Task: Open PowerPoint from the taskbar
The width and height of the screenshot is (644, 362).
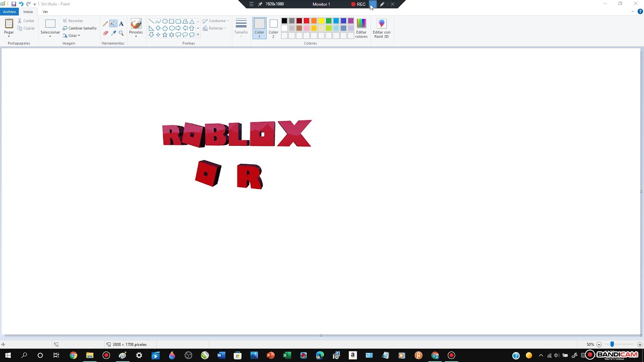Action: (270, 355)
